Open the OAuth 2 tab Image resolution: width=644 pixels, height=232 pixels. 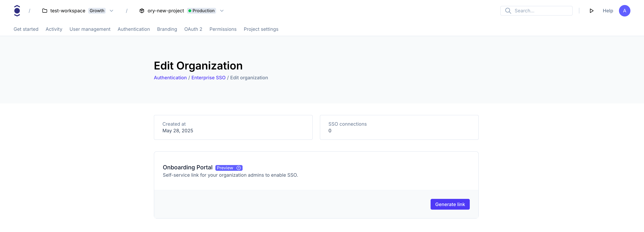click(193, 29)
